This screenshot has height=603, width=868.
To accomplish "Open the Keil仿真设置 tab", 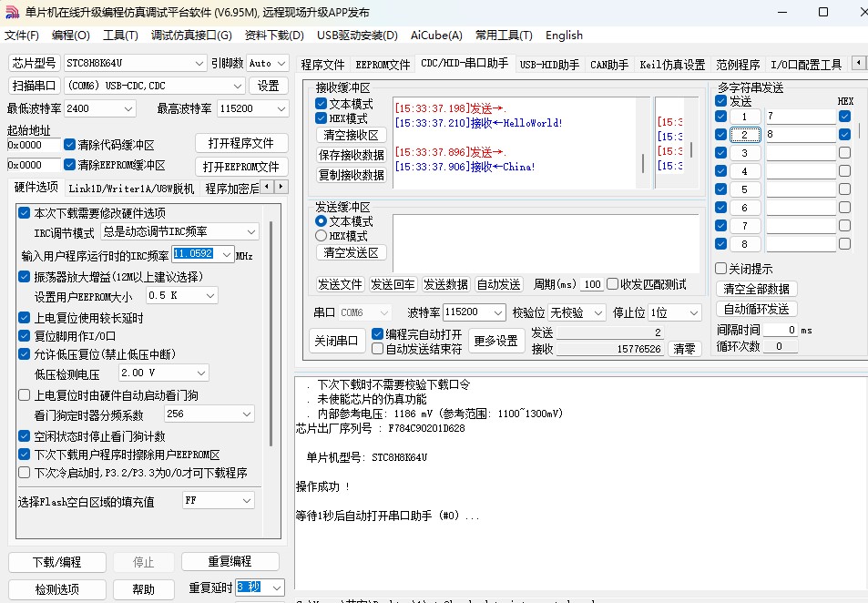I will 672,65.
